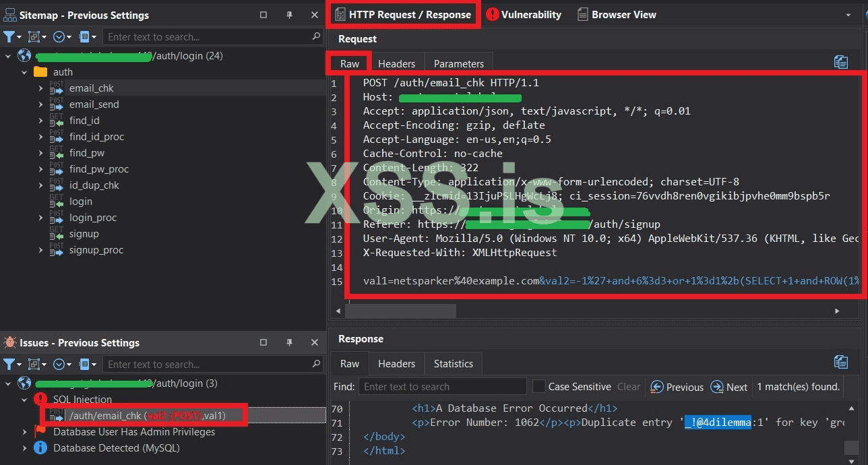Click the red SQL Injection alert icon
Screen dimensions: 868x465
point(40,400)
